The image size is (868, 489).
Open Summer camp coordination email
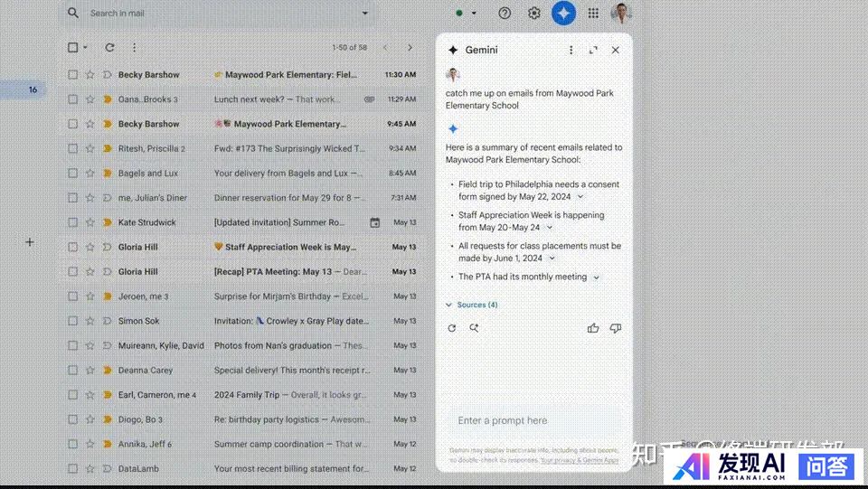(x=241, y=444)
